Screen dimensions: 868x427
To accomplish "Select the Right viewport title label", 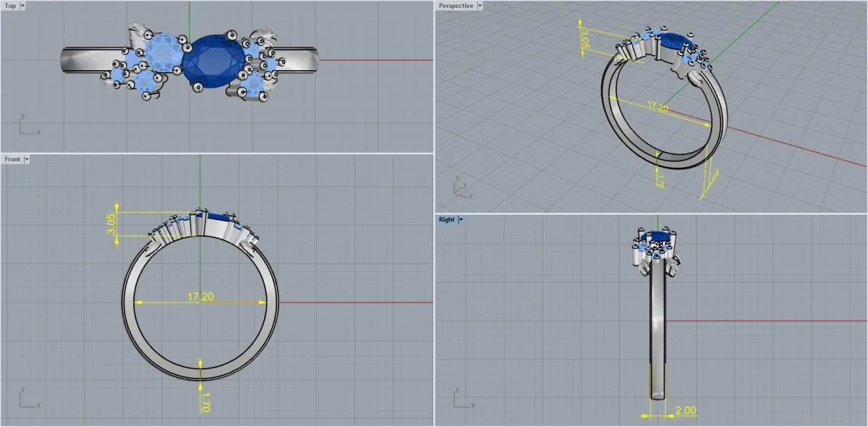I will point(446,219).
